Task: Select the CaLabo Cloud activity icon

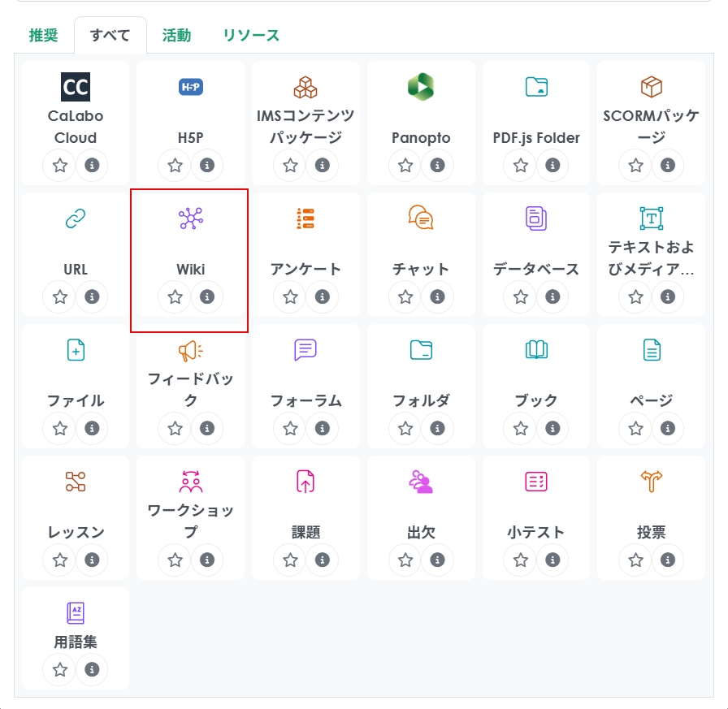Action: pyautogui.click(x=76, y=87)
